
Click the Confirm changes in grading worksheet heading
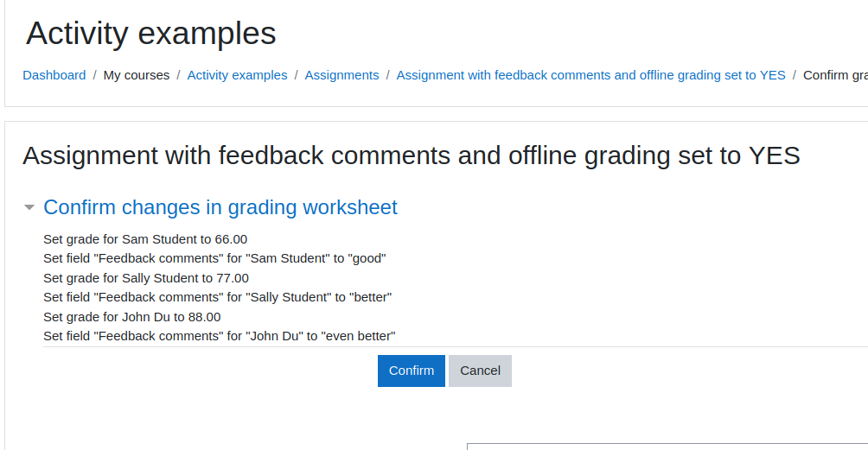click(x=220, y=207)
